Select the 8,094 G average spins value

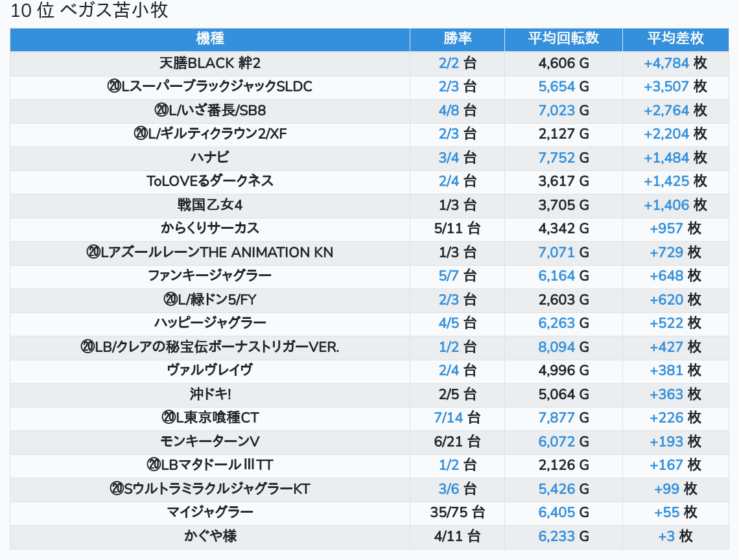coord(563,347)
